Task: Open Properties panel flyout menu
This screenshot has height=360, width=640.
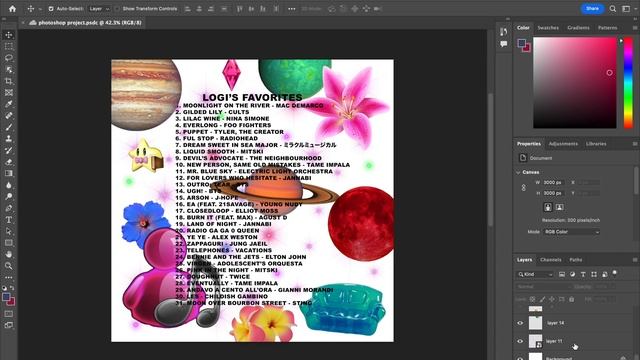Action: 635,144
